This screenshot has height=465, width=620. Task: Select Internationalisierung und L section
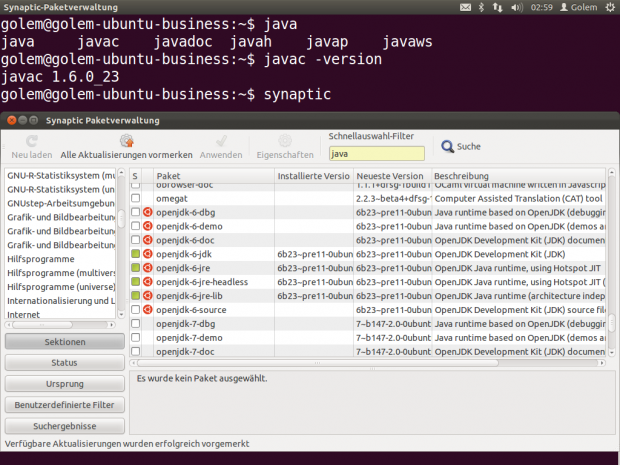coord(61,301)
